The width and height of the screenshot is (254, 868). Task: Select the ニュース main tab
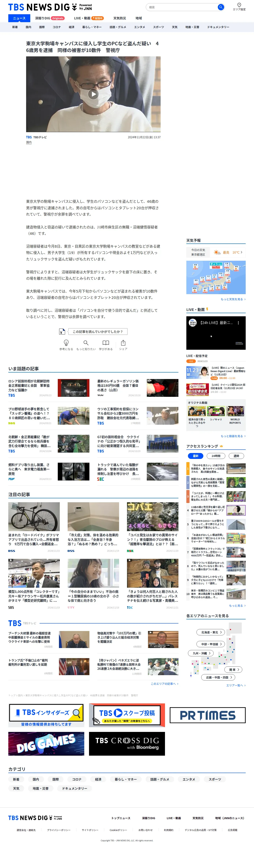[x=19, y=18]
